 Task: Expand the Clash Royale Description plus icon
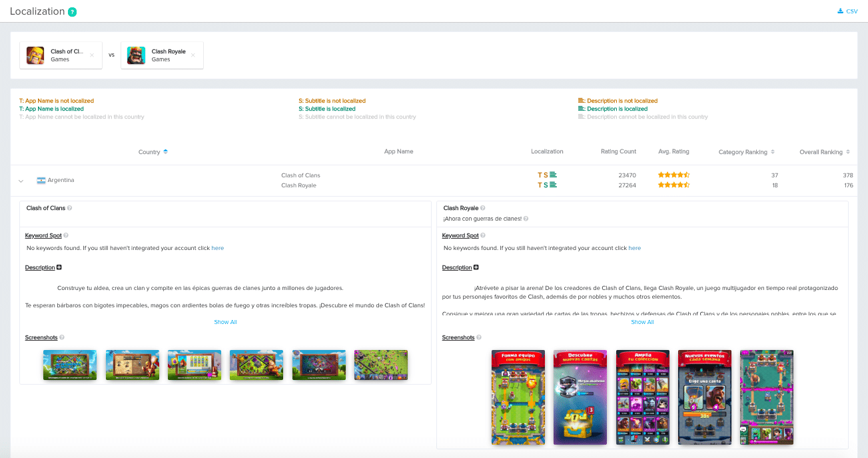(476, 267)
